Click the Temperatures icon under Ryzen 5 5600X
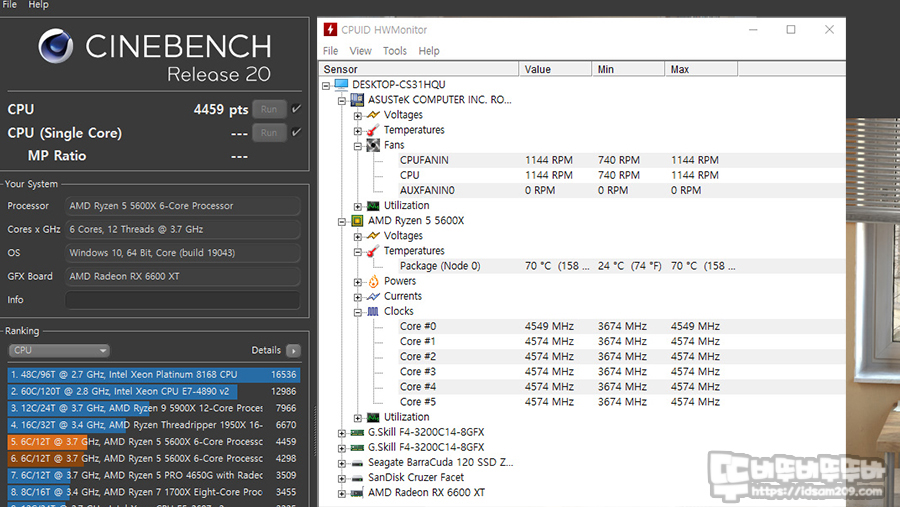Viewport: 900px width, 507px height. click(x=373, y=251)
